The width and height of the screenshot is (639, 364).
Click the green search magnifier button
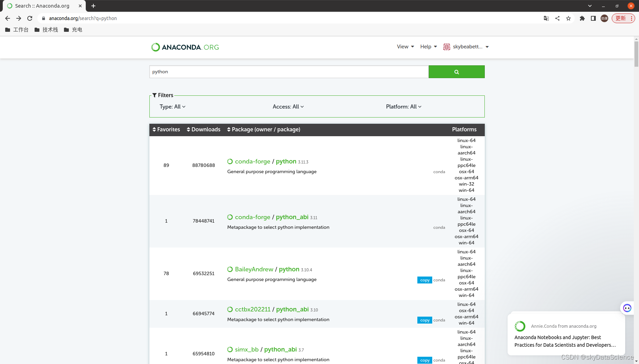(456, 72)
